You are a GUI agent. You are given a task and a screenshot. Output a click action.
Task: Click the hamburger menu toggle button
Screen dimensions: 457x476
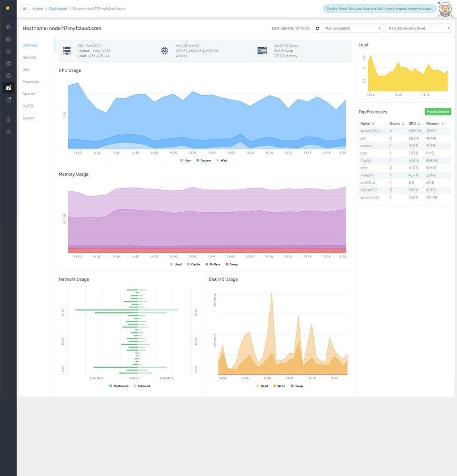[x=25, y=9]
